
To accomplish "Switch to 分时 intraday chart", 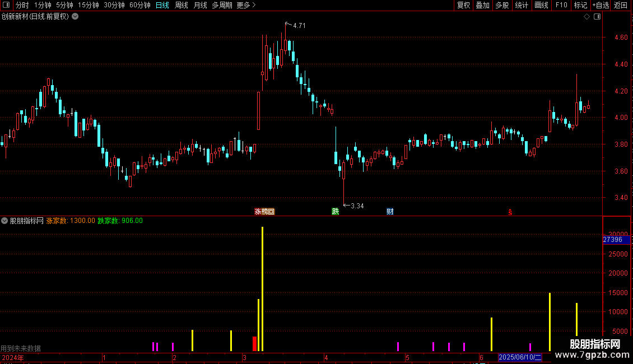I will click(x=22, y=5).
